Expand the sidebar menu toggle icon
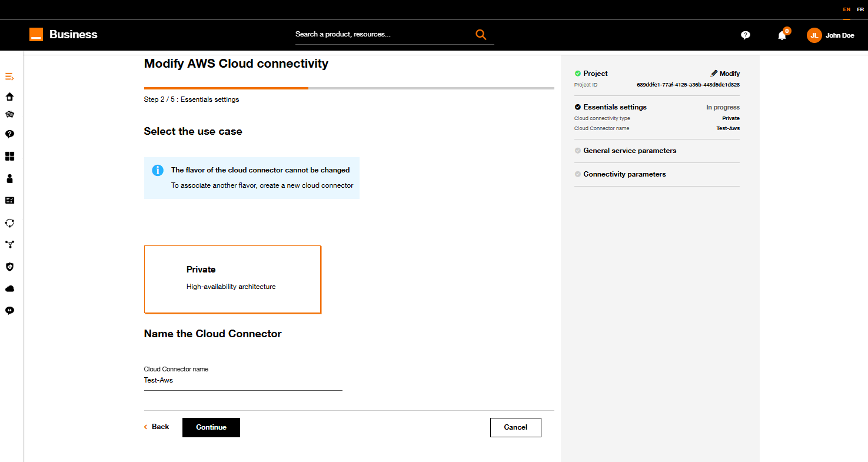 pos(9,77)
